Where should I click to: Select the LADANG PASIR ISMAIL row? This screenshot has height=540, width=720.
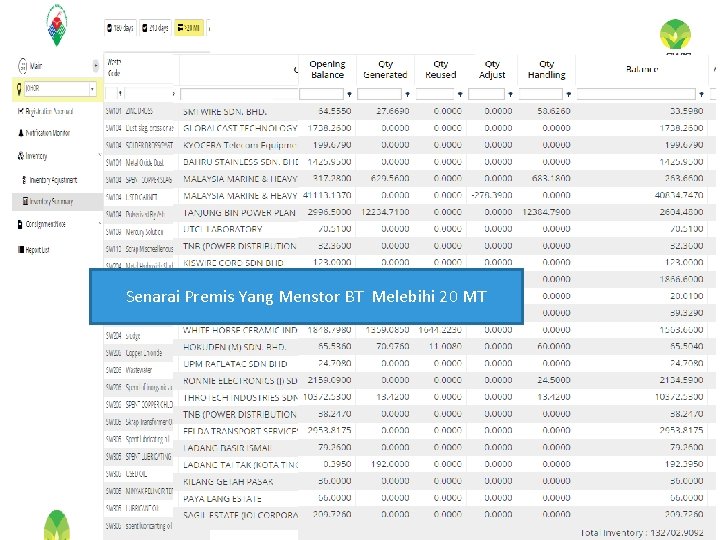tap(410, 448)
